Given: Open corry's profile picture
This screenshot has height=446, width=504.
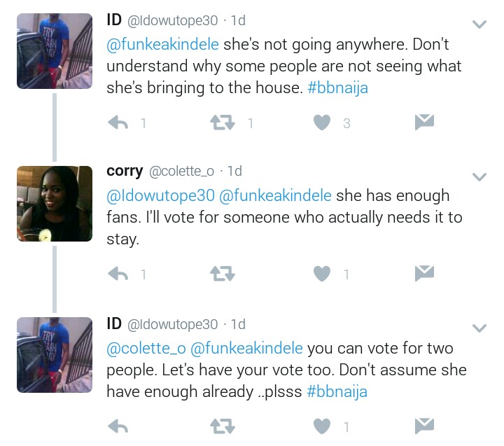Looking at the screenshot, I should point(55,204).
